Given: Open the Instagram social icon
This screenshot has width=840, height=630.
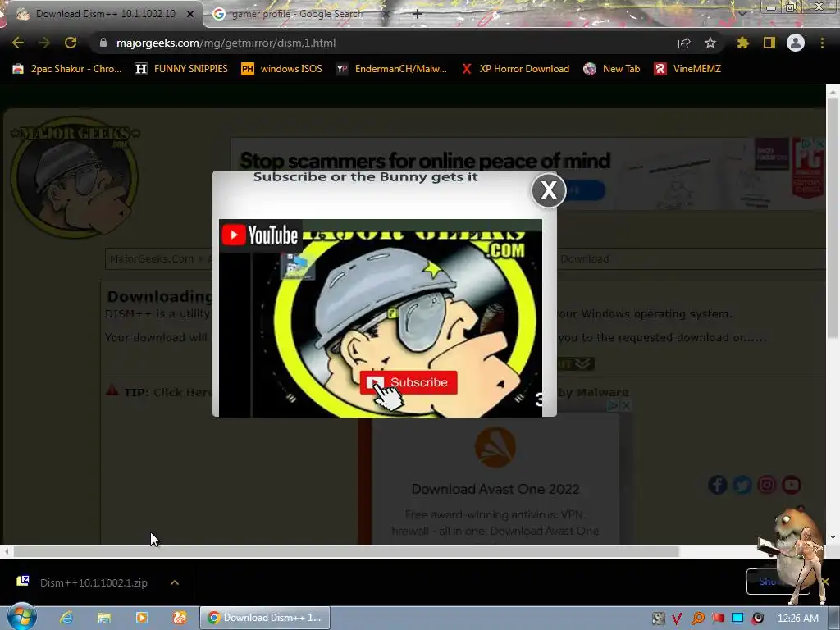Looking at the screenshot, I should point(767,485).
